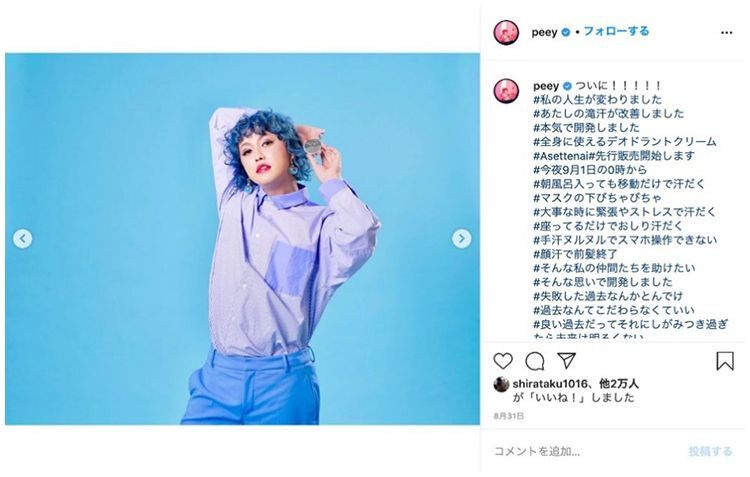Go to previous photo with left arrow
The height and width of the screenshot is (477, 750).
pos(22,238)
